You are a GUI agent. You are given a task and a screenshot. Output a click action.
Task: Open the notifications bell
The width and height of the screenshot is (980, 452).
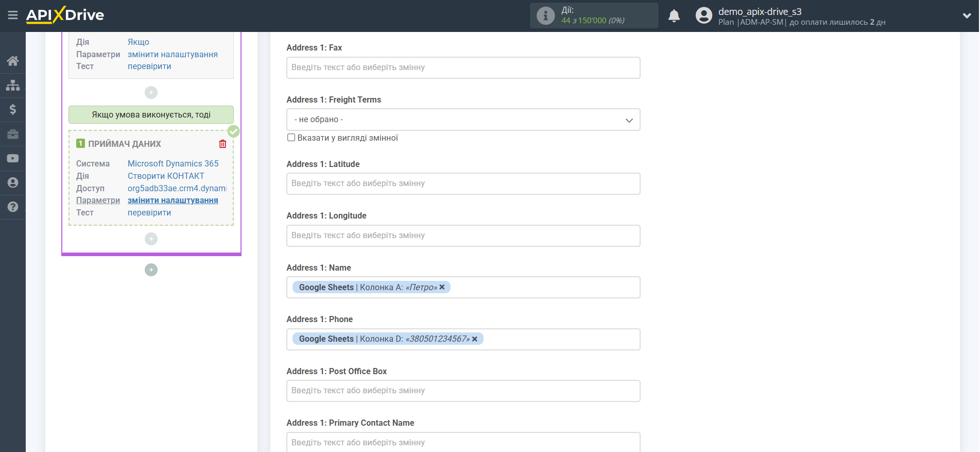coord(674,16)
